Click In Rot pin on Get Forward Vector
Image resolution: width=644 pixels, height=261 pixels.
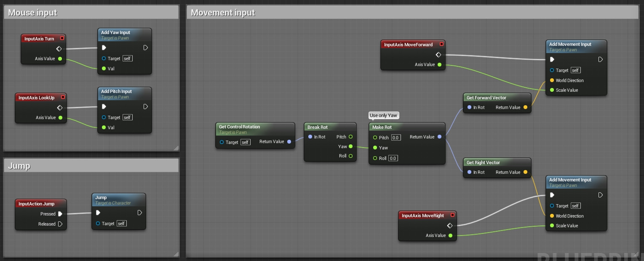click(x=469, y=107)
